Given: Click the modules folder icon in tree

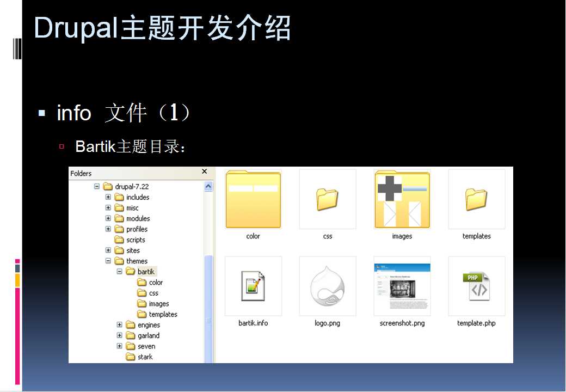Looking at the screenshot, I should (x=119, y=218).
